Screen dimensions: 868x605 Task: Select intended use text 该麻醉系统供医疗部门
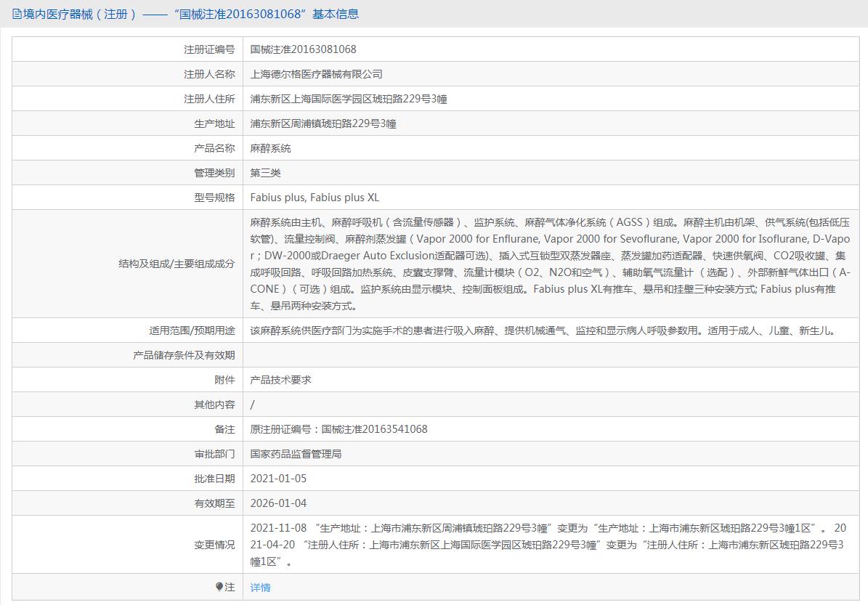pos(543,330)
